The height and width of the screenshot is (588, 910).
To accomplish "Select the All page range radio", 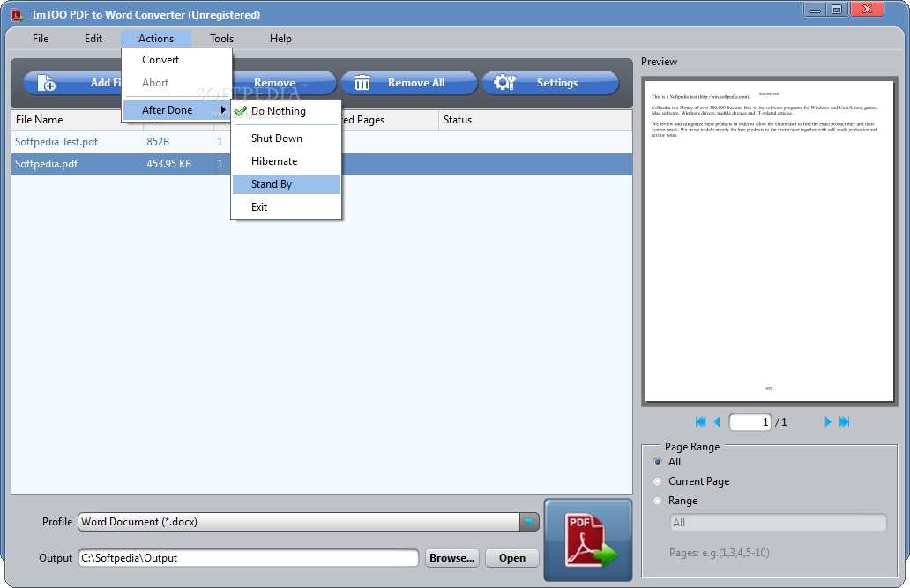I will [658, 462].
